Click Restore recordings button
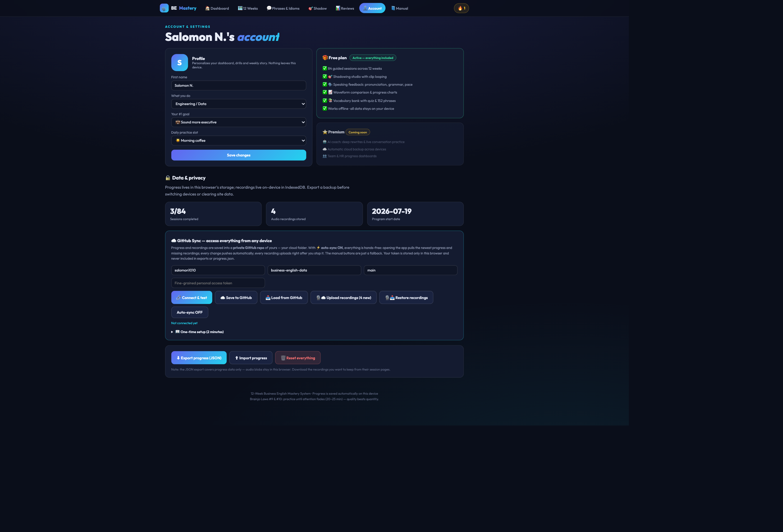The width and height of the screenshot is (783, 532). (x=406, y=297)
